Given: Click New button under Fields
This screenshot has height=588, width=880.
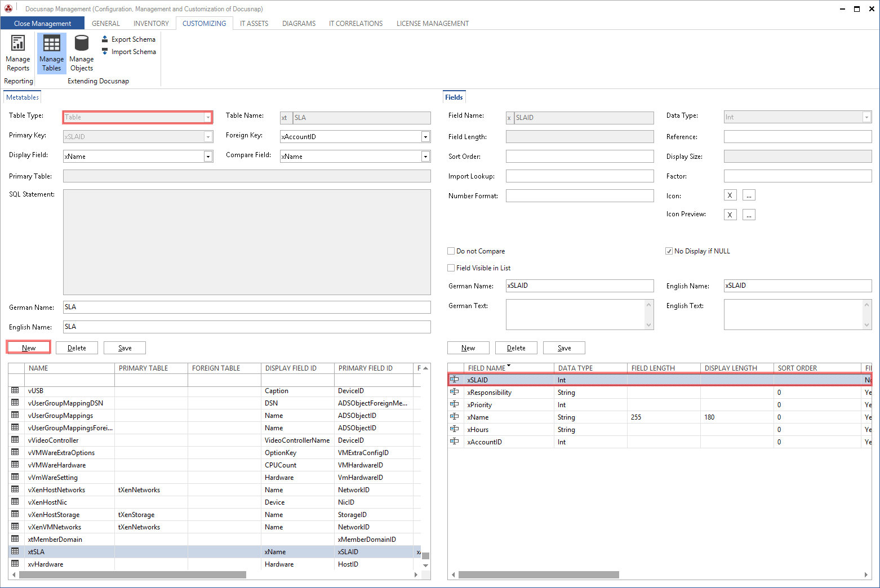Looking at the screenshot, I should (x=468, y=348).
